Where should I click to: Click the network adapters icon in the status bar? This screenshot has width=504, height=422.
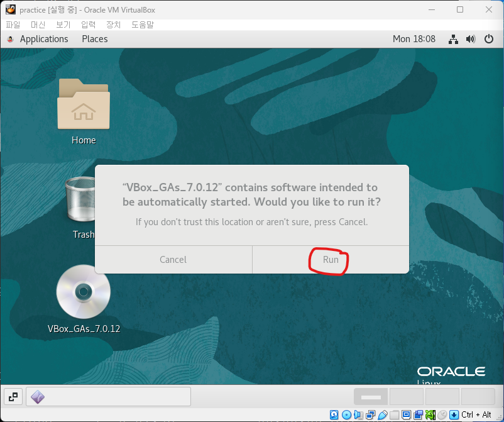pos(370,414)
